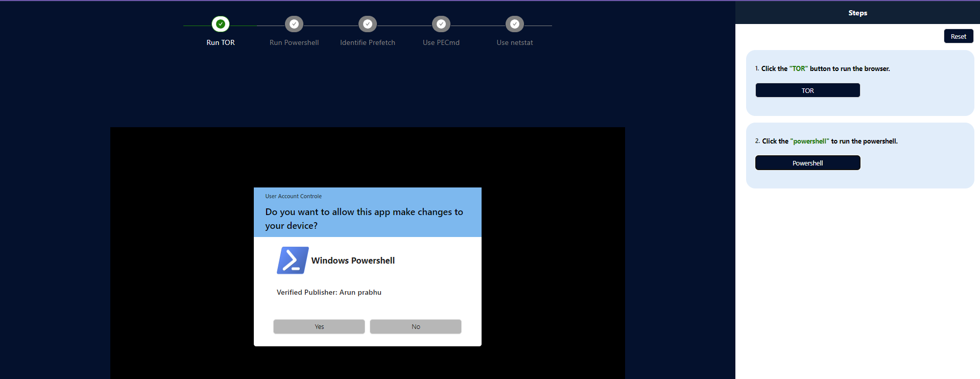Click the Windows Powershell logo icon

click(x=292, y=260)
